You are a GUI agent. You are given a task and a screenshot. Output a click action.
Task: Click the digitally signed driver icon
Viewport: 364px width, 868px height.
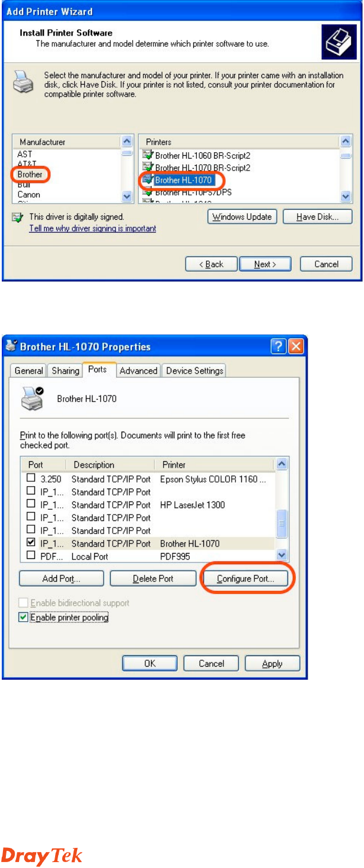[x=18, y=218]
